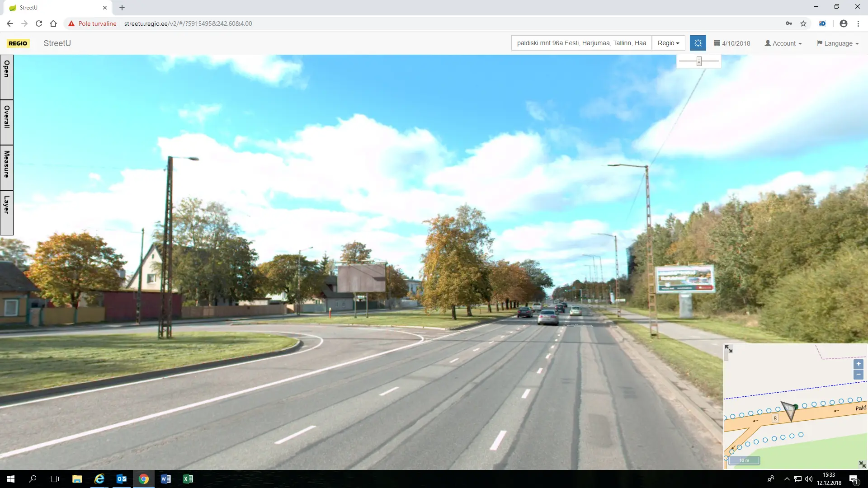Open the Layer side panel tab

click(x=7, y=212)
